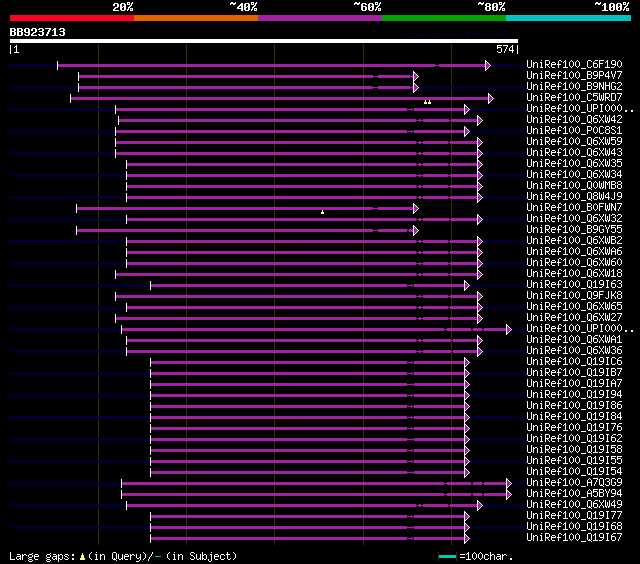Select the UniRef100_Q6XW49 label

[574, 505]
